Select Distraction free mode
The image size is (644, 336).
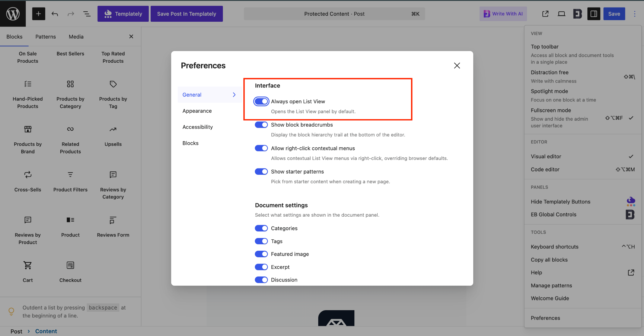click(x=583, y=77)
